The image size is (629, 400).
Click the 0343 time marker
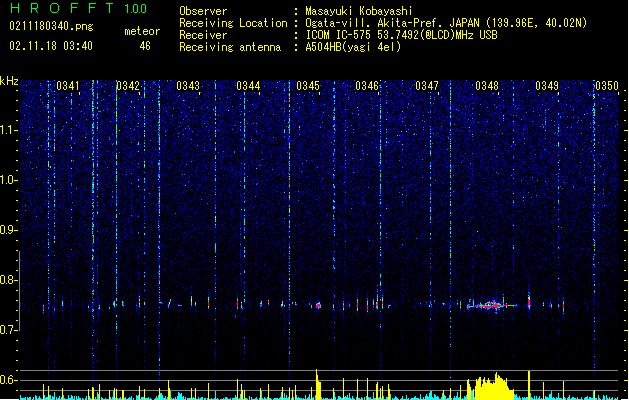point(188,86)
